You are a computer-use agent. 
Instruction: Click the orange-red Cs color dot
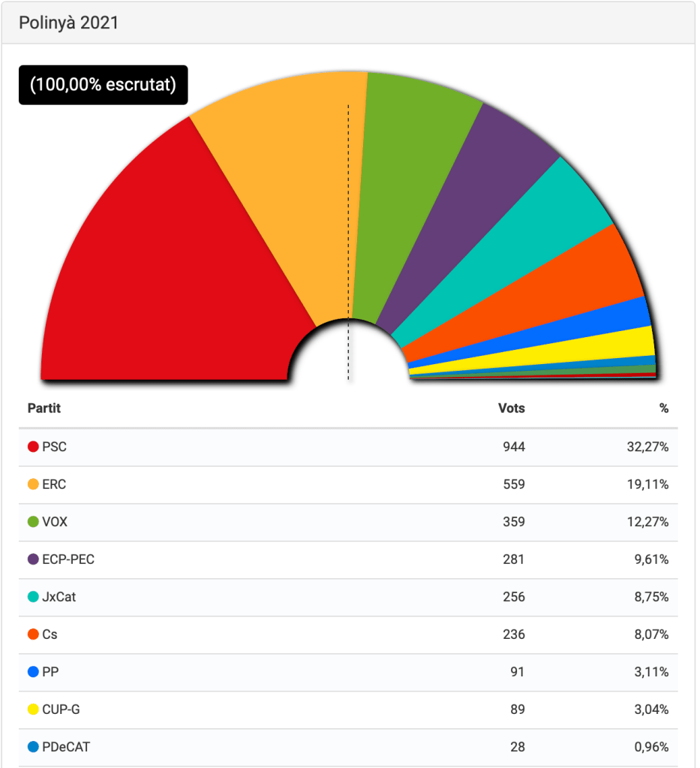[33, 635]
